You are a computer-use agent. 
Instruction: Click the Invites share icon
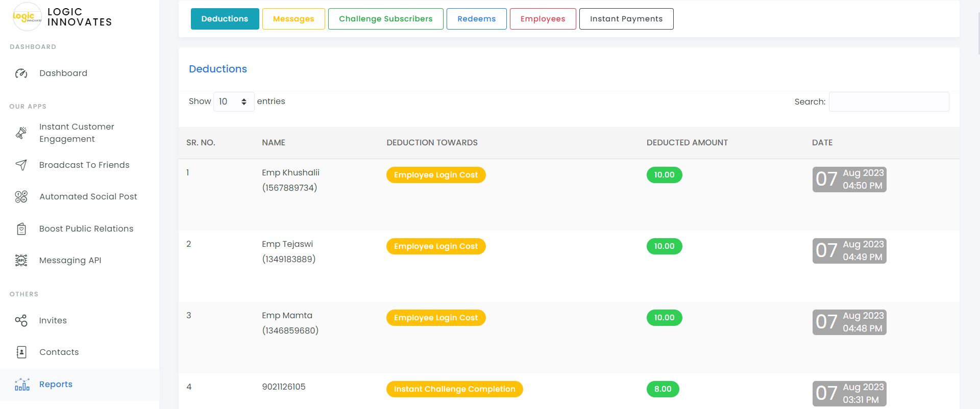[x=21, y=321]
